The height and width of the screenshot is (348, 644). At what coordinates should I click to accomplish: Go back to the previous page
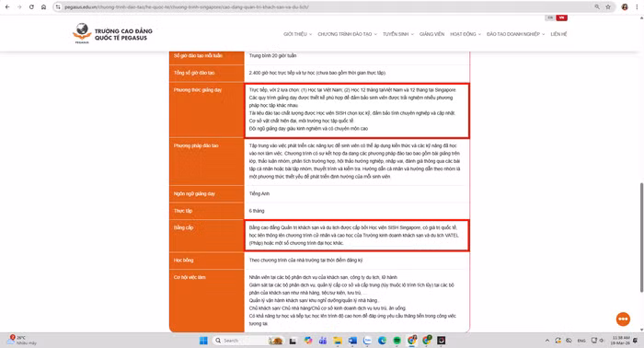point(7,7)
